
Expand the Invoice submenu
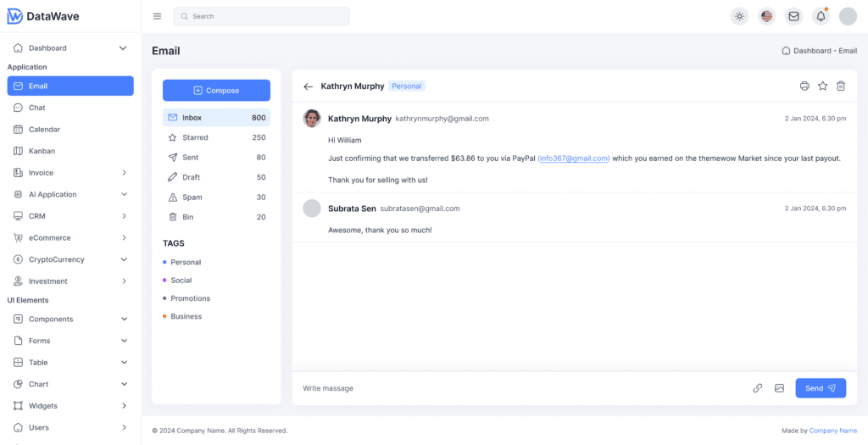[124, 173]
